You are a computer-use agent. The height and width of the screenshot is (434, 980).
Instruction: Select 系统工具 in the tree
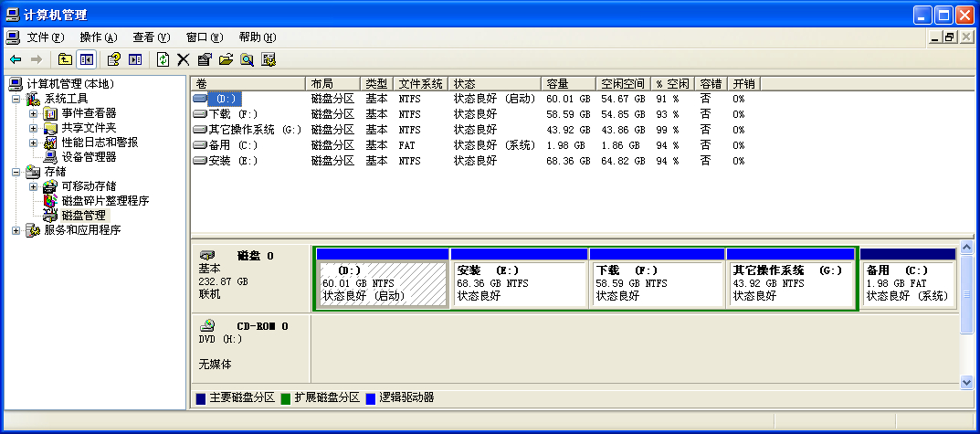click(66, 99)
